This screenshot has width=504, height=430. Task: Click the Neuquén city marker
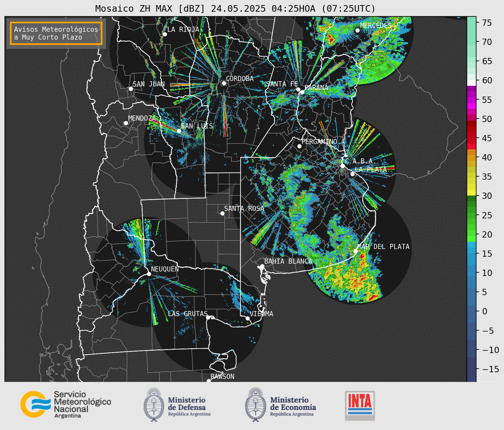(x=149, y=274)
